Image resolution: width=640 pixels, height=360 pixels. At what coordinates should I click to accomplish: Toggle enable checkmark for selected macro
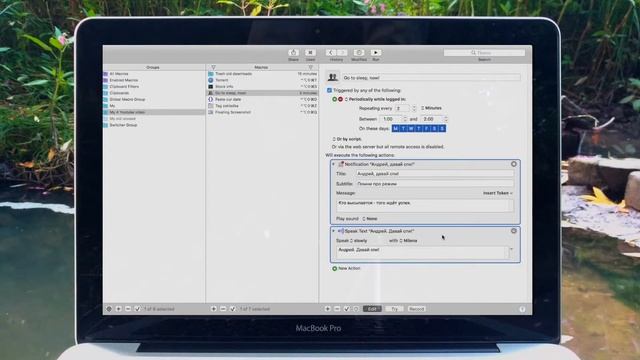click(233, 309)
